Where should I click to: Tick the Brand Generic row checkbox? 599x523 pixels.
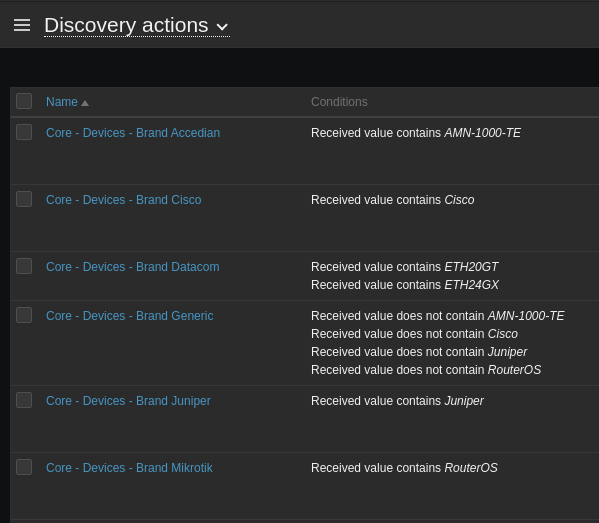point(24,315)
